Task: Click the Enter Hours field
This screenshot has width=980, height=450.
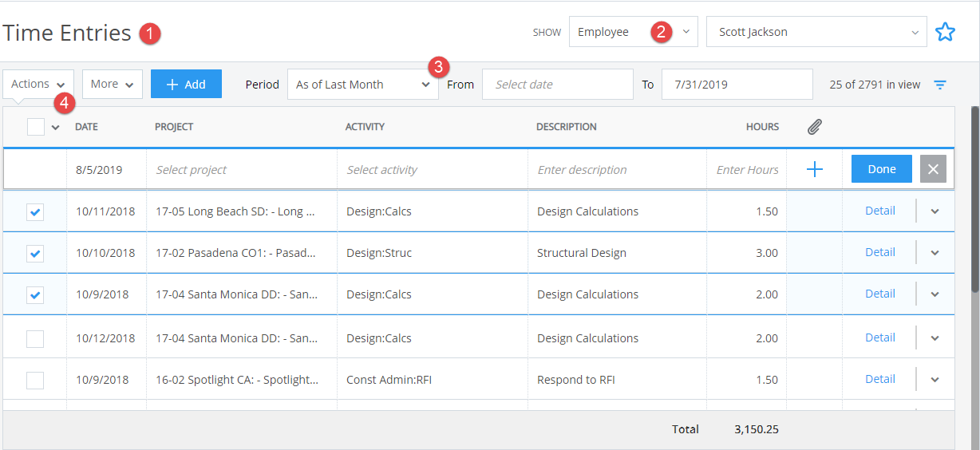Action: (747, 170)
